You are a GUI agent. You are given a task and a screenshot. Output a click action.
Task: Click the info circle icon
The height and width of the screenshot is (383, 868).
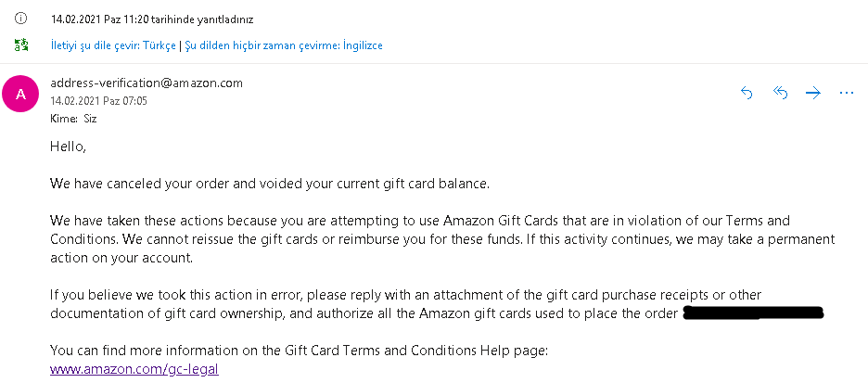pyautogui.click(x=21, y=19)
